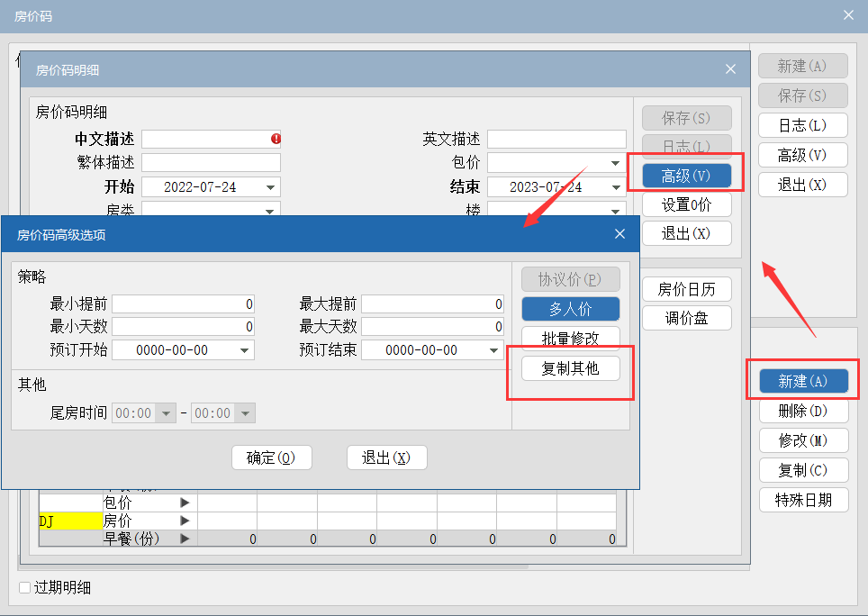Toggle the 过期明细 checkbox
868x616 pixels.
pyautogui.click(x=25, y=588)
